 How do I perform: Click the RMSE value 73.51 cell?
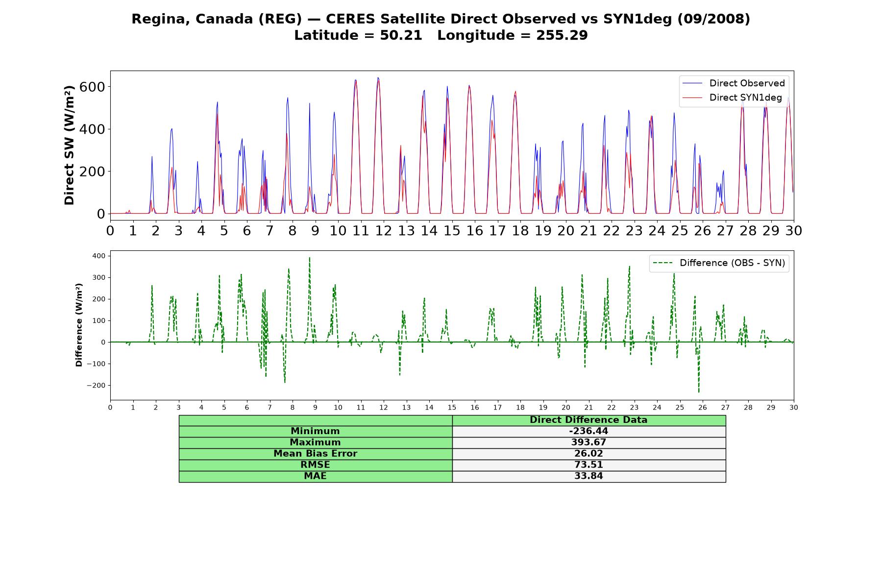tap(588, 465)
